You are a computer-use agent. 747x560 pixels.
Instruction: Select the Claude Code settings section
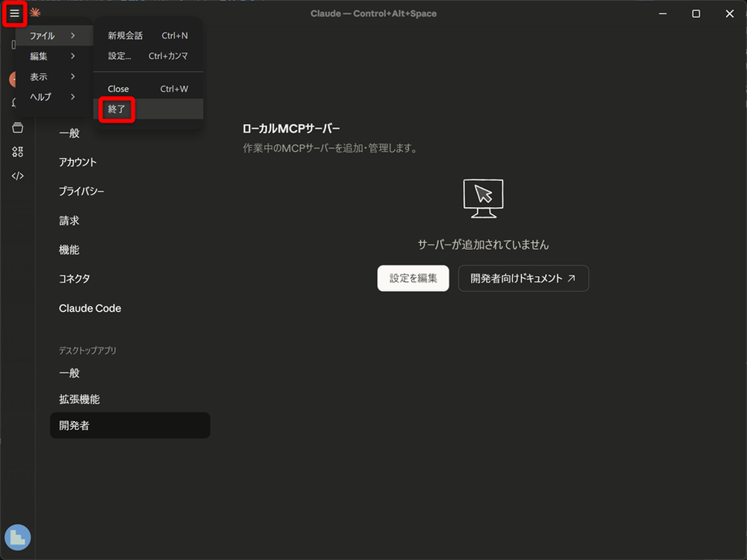tap(90, 308)
